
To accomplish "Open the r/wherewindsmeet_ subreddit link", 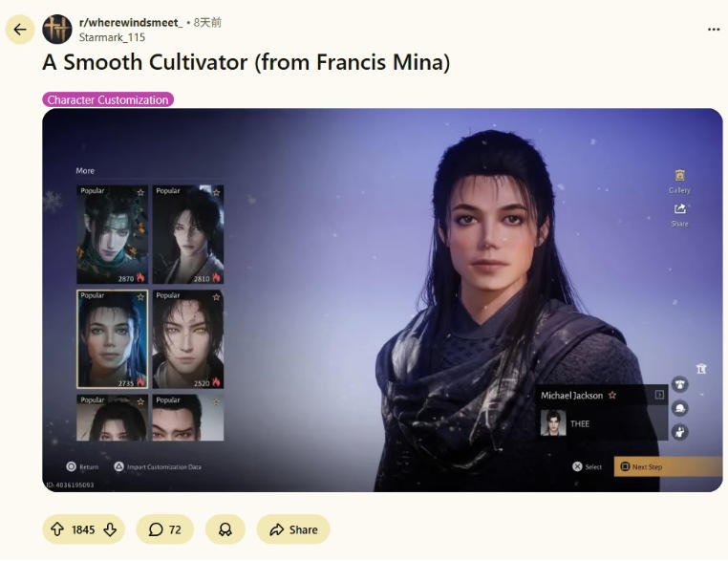I will [x=131, y=22].
